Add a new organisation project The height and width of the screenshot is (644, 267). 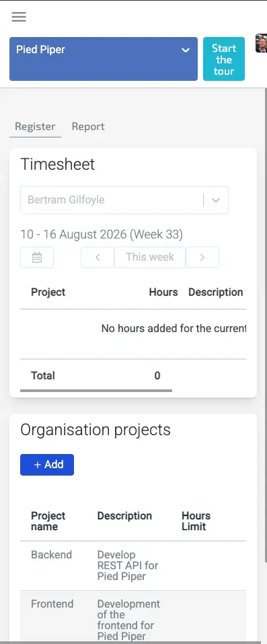[x=47, y=465]
